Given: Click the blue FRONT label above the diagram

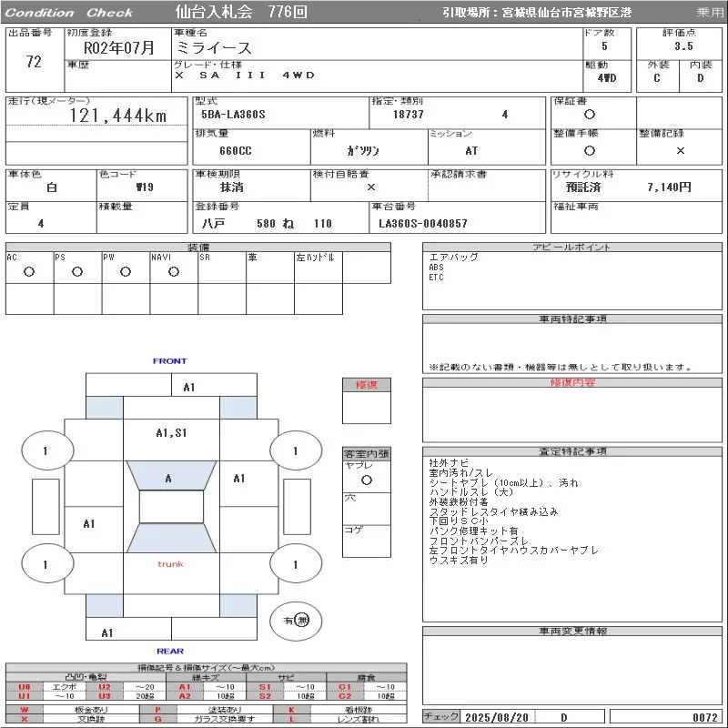Looking at the screenshot, I should pos(169,361).
